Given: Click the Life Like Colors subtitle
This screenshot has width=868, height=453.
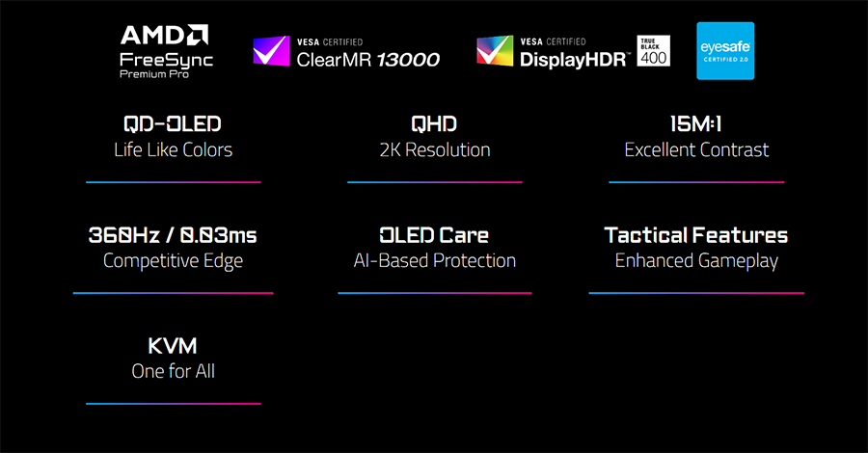Looking at the screenshot, I should click(173, 150).
